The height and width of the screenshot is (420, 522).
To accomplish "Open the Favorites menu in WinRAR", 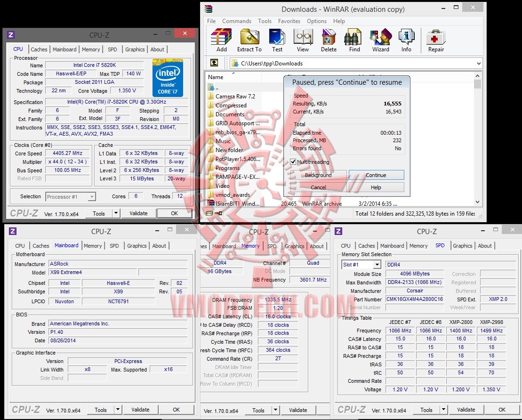I will [x=289, y=21].
